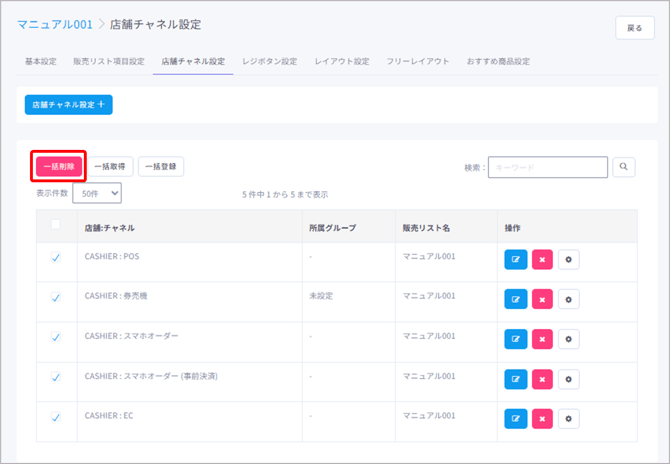Toggle the select-all checkbox in table header
Viewport: 670px width, 464px height.
(x=56, y=224)
